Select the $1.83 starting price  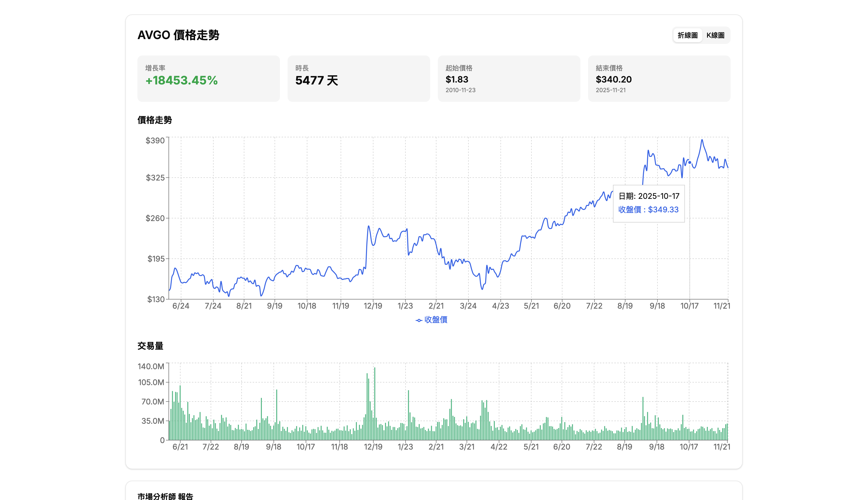457,79
